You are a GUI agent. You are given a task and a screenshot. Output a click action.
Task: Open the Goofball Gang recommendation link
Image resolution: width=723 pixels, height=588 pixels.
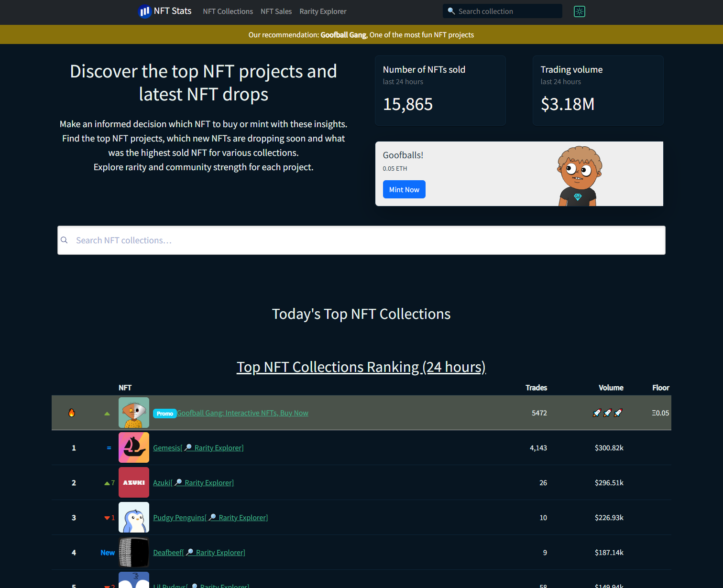(343, 35)
